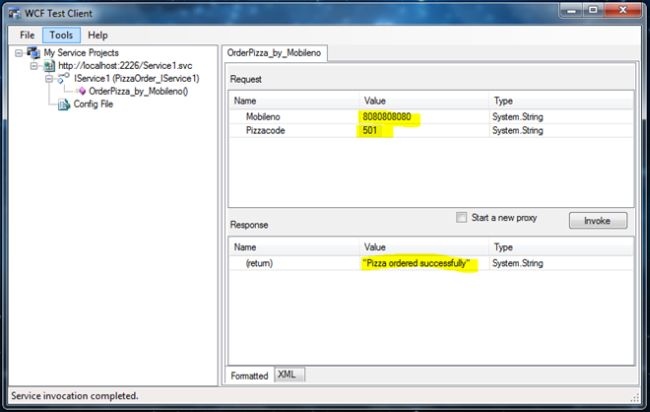Click System.String type in the Pizzacode row
This screenshot has width=650, height=412.
(x=517, y=131)
